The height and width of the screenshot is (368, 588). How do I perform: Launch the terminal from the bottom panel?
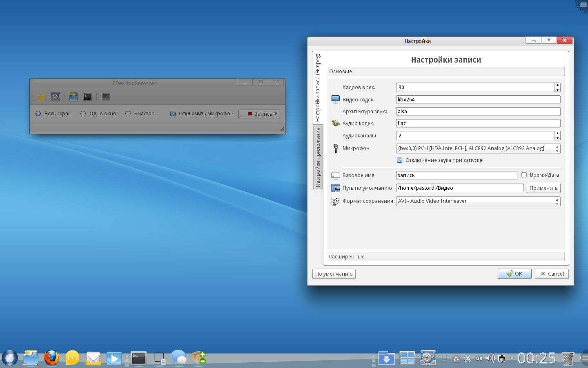138,358
